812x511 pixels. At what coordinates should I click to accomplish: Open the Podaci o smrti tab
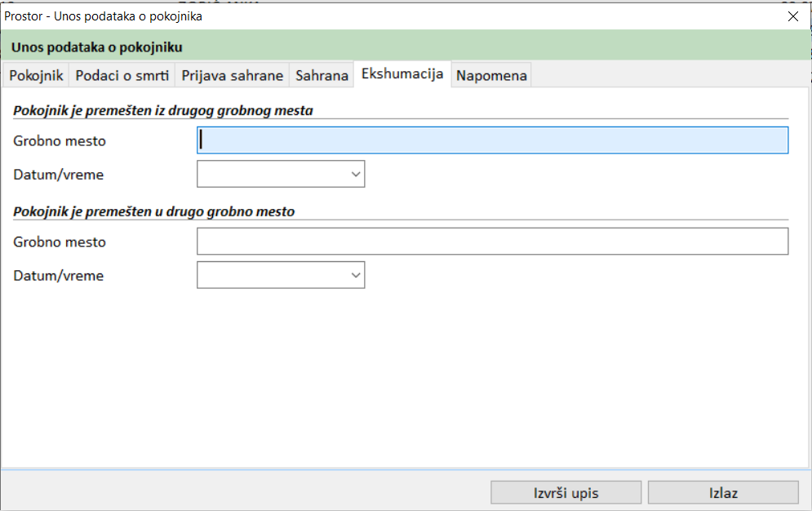coord(122,76)
